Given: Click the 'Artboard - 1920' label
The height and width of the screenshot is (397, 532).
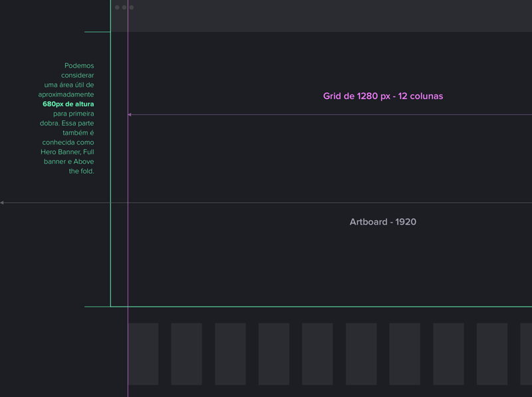Looking at the screenshot, I should click(x=383, y=222).
